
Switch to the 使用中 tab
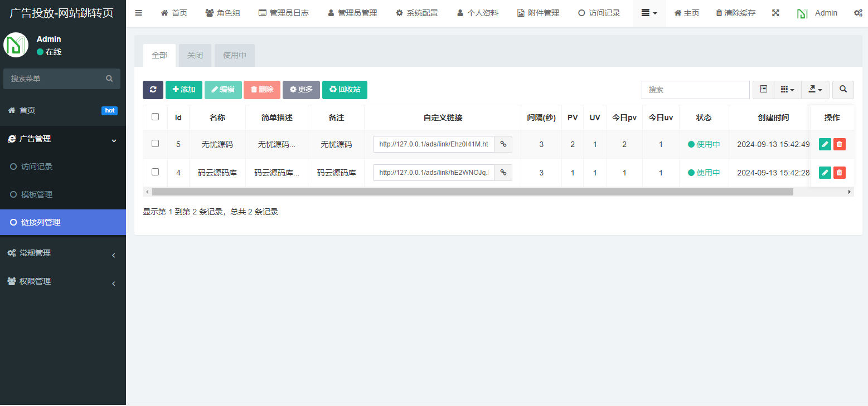234,55
